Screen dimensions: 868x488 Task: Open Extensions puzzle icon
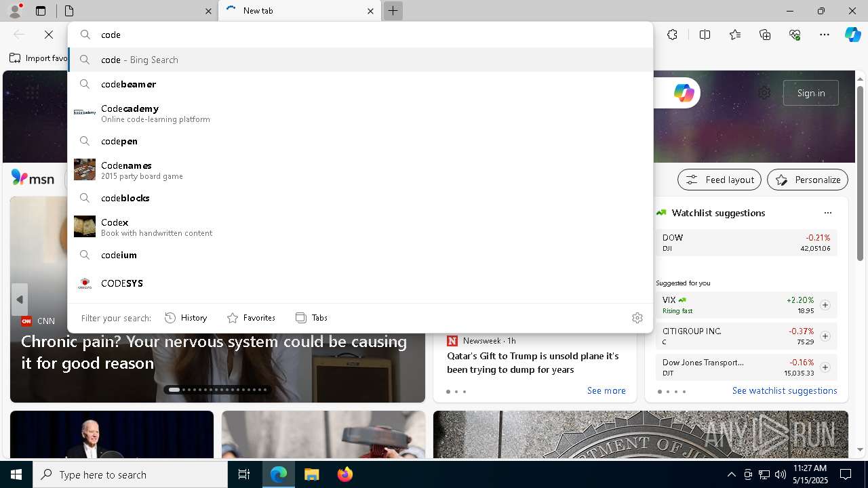tap(672, 35)
